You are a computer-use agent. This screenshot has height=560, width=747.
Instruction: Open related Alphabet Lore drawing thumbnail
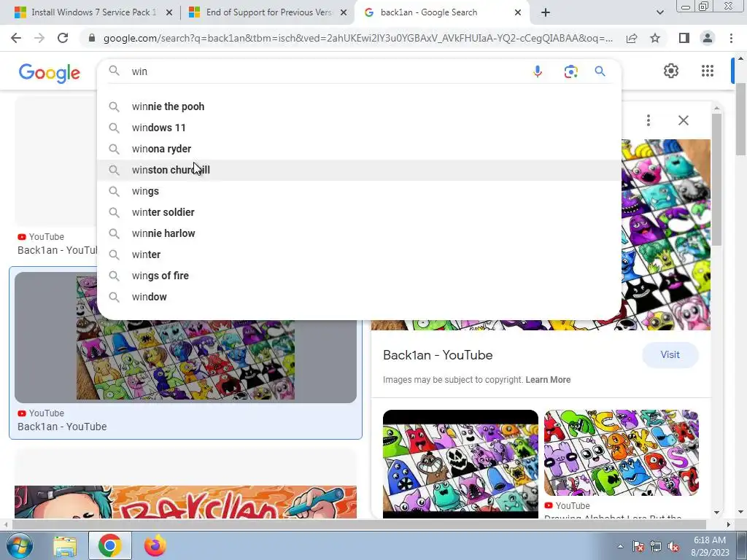pos(622,453)
